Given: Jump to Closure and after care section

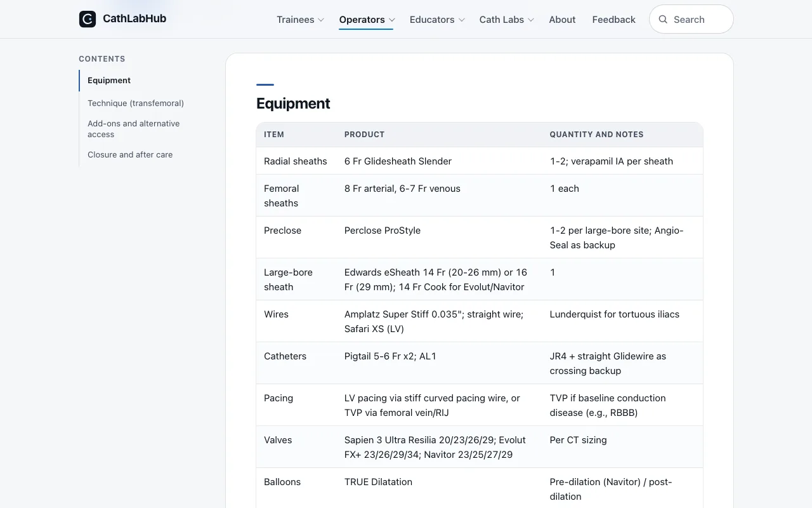Looking at the screenshot, I should [130, 155].
